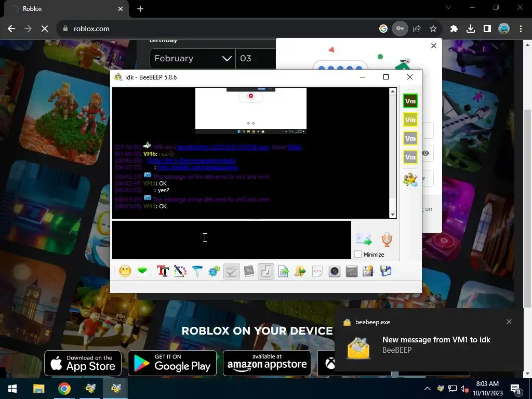532x399 pixels.
Task: Click chat scrollbar down arrow
Action: click(393, 215)
